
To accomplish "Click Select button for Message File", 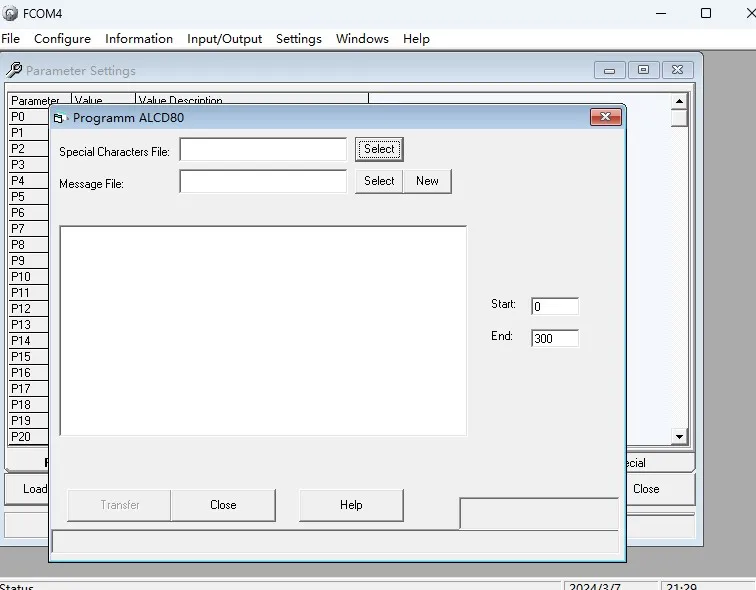I will click(379, 181).
